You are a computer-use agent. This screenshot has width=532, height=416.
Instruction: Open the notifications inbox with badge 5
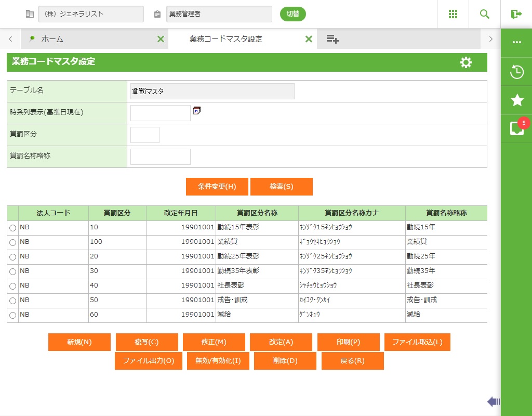tap(516, 128)
